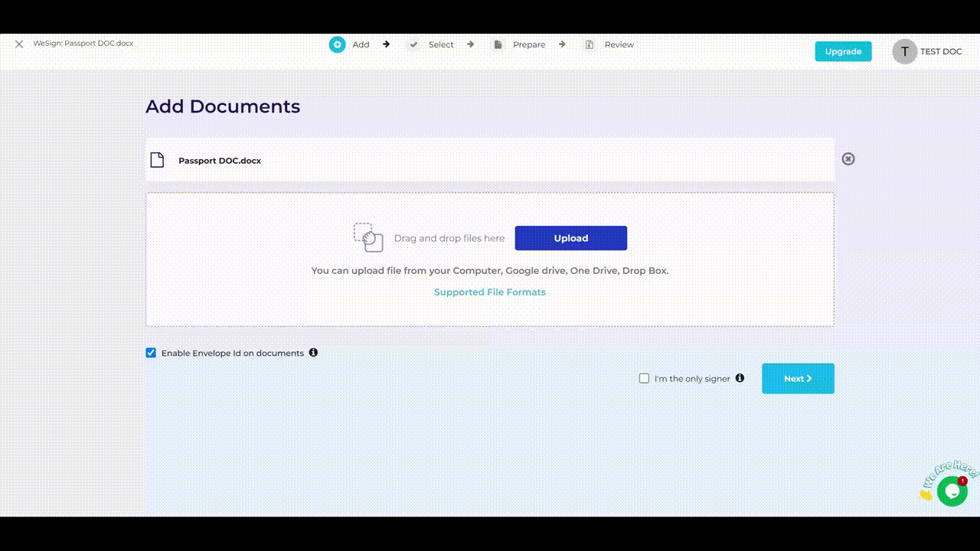This screenshot has width=980, height=551.
Task: Open the chat support widget
Action: click(952, 491)
